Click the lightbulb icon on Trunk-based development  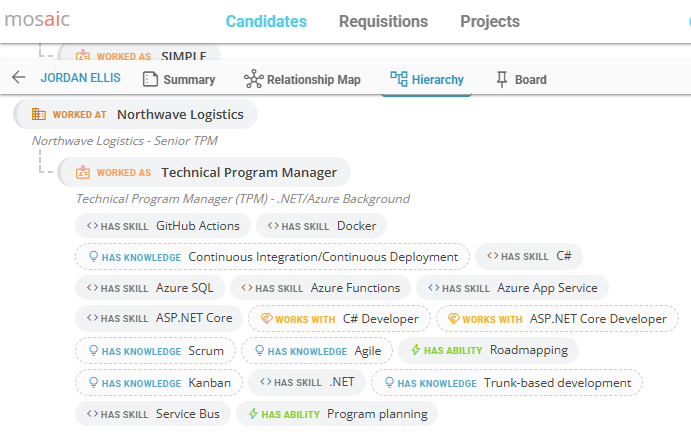pyautogui.click(x=389, y=382)
